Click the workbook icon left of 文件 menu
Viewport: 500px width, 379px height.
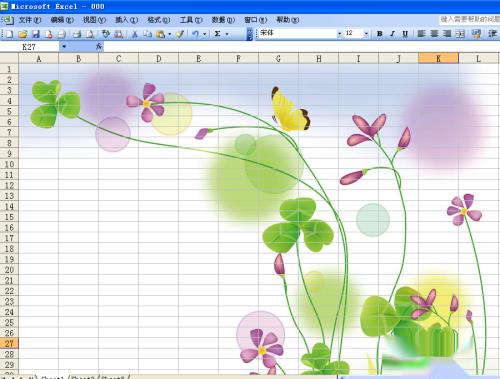tap(8, 20)
